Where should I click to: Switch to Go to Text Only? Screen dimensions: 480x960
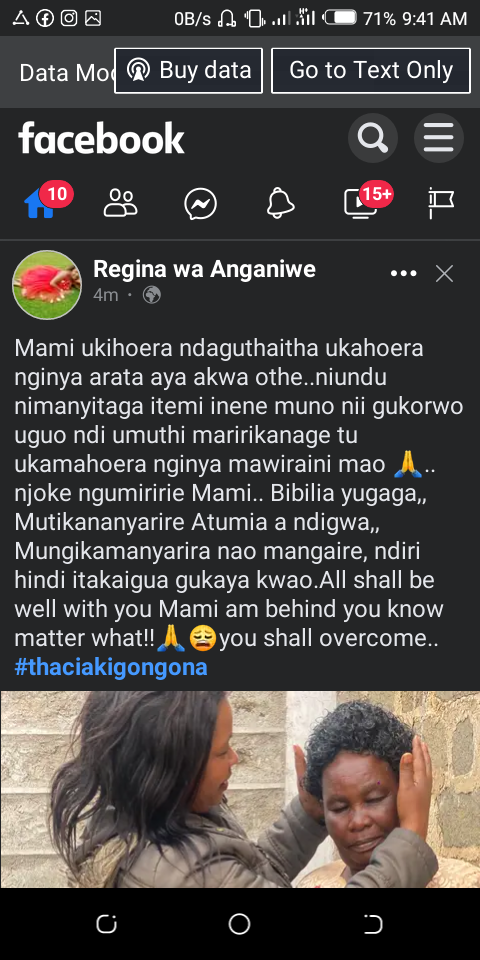[371, 70]
